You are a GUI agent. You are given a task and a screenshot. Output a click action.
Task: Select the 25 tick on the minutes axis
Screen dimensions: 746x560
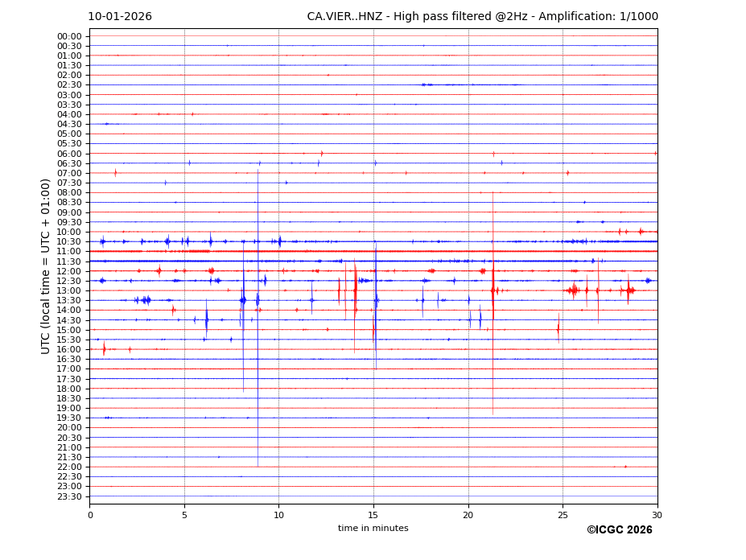[x=563, y=514]
